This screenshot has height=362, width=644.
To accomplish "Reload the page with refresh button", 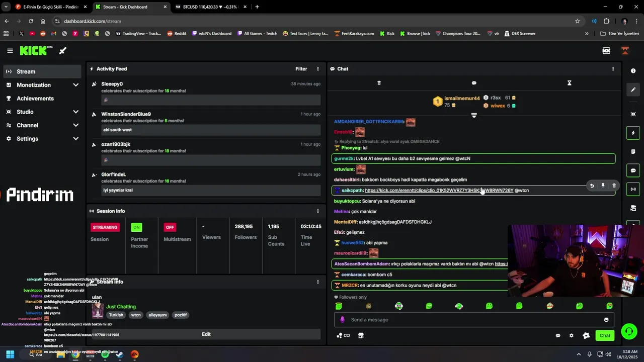I will coord(31,21).
